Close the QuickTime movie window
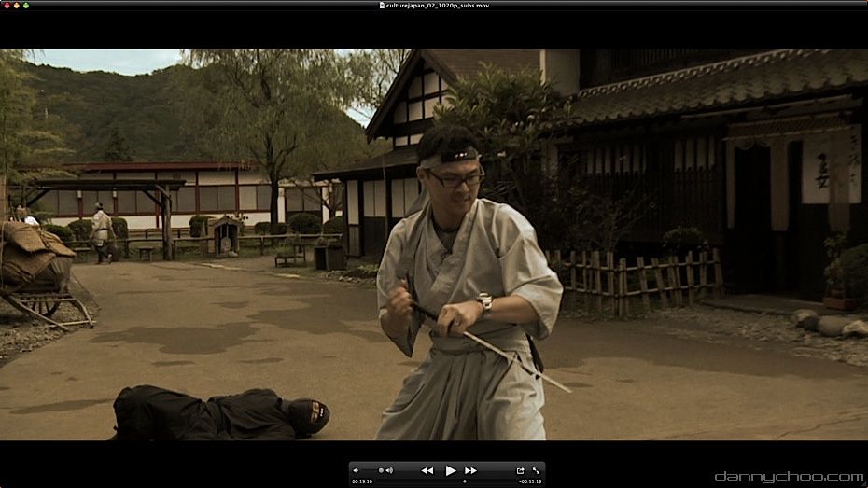868x488 pixels. click(x=6, y=5)
